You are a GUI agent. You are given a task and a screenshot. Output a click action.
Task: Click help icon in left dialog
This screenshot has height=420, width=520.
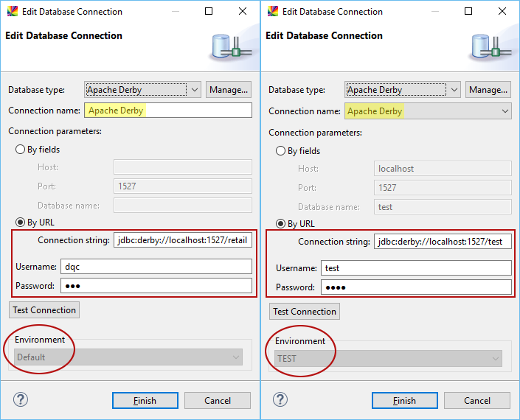click(x=20, y=400)
